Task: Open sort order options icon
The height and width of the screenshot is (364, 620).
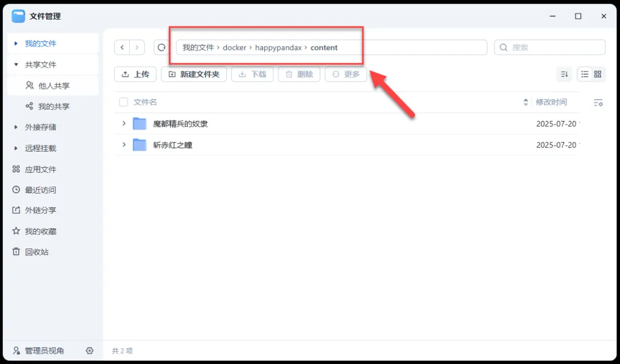Action: (x=564, y=74)
